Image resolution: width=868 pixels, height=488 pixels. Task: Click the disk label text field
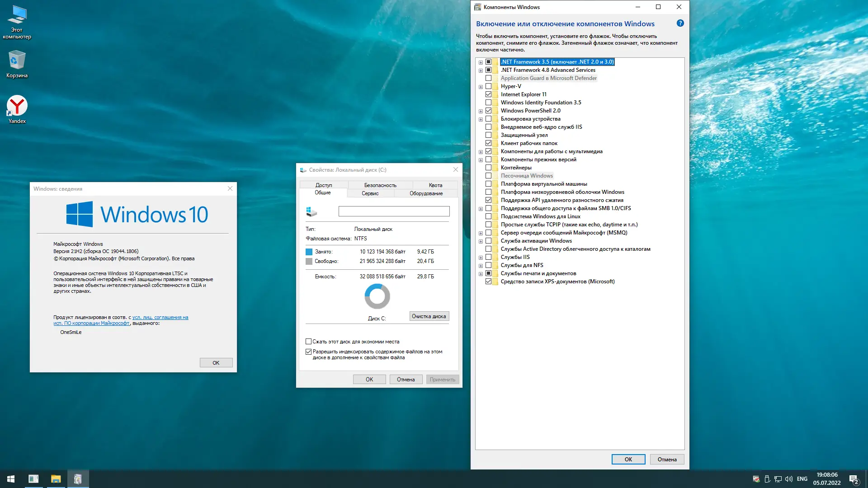pyautogui.click(x=394, y=211)
